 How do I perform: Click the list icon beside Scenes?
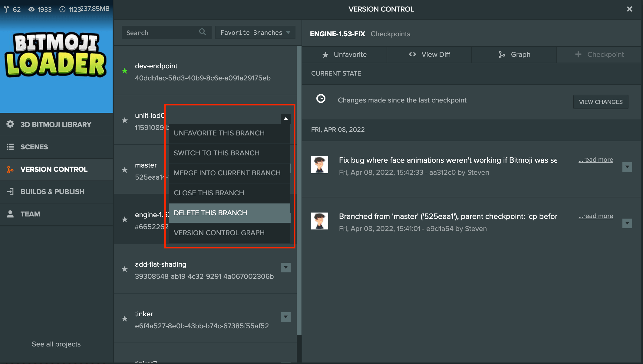tap(10, 147)
